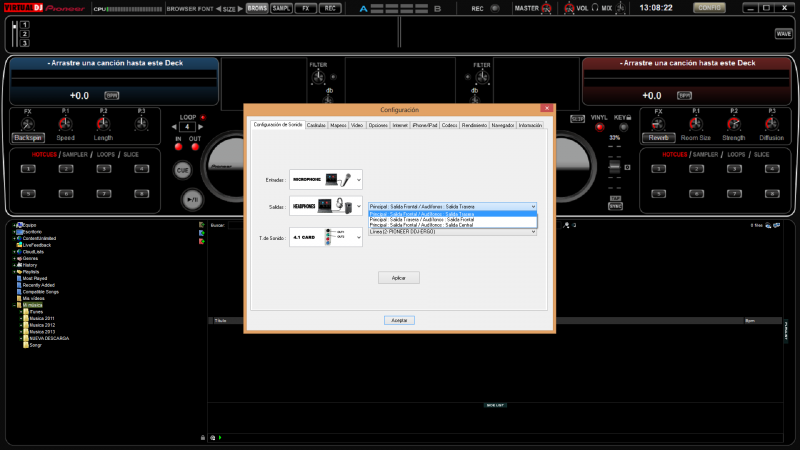This screenshot has width=800, height=450.
Task: Adjust the right deck Room Size knob
Action: (x=696, y=123)
